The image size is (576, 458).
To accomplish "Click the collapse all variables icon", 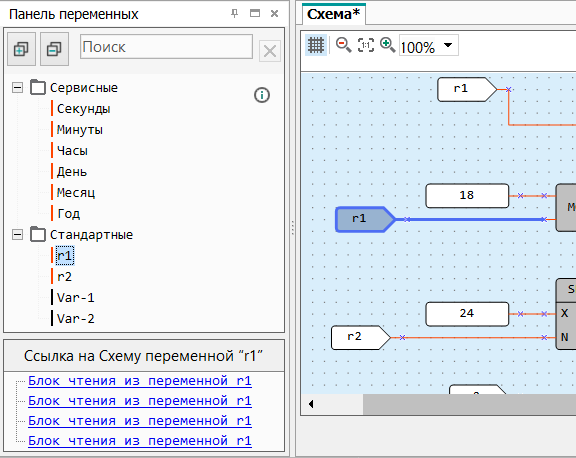I will [54, 49].
